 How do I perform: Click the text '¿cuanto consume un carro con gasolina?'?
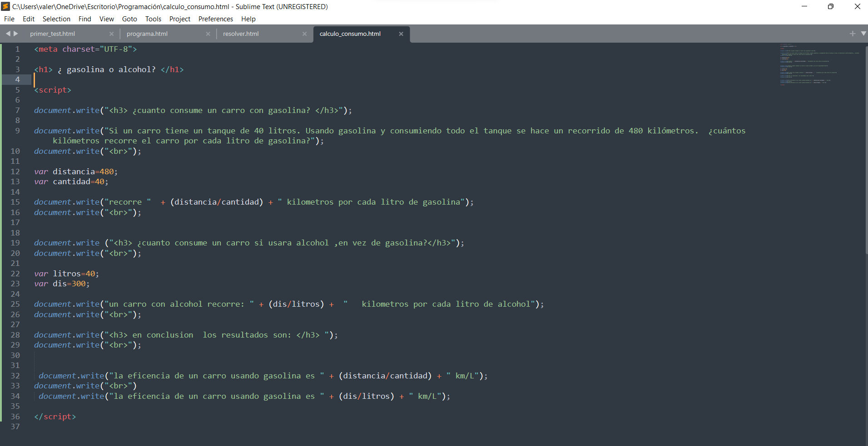221,110
